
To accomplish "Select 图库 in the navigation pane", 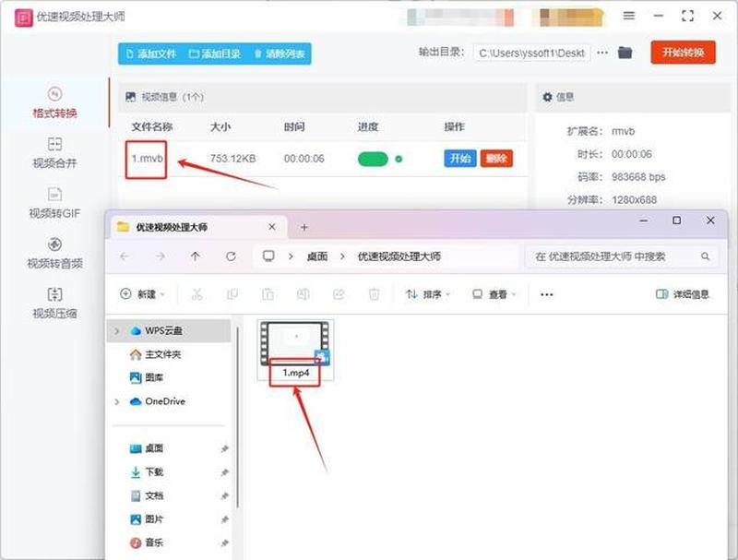I will [x=147, y=377].
